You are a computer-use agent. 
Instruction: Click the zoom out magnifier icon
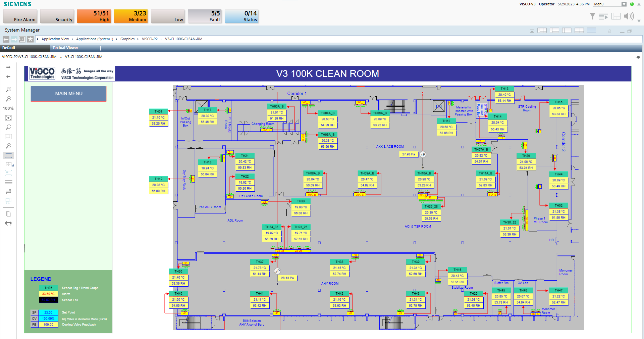tap(8, 99)
